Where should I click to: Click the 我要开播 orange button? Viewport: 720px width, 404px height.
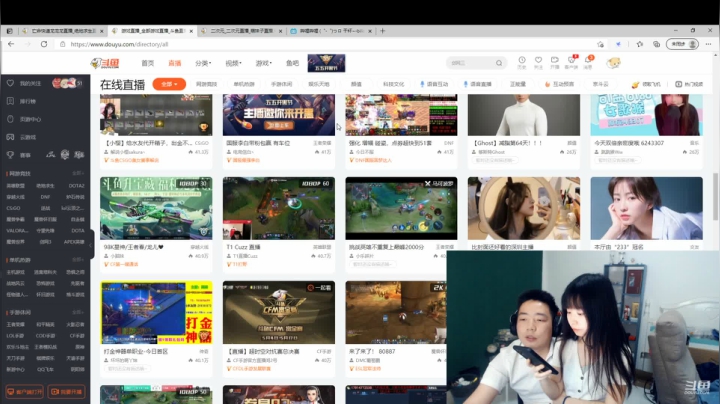(x=67, y=392)
